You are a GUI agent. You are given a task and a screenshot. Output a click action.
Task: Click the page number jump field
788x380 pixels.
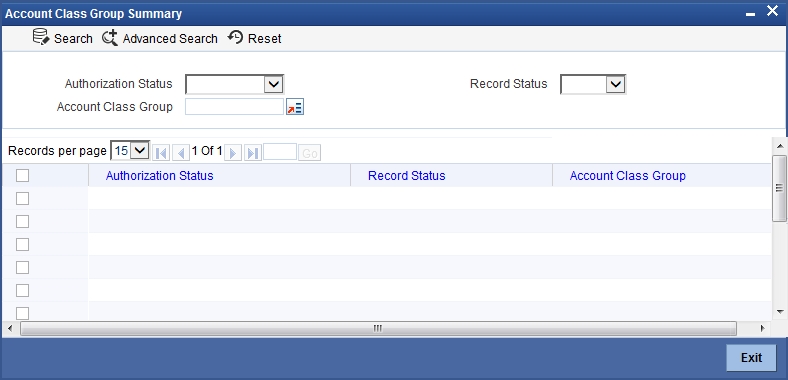tap(280, 152)
